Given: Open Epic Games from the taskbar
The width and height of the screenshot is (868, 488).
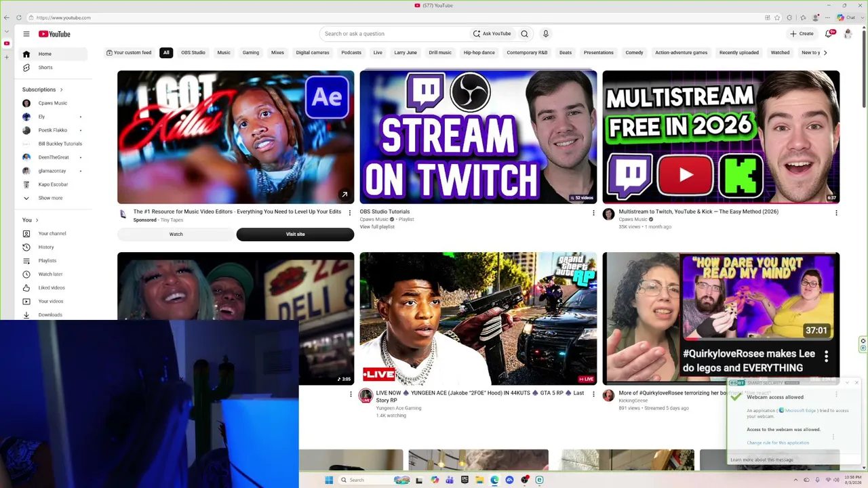Looking at the screenshot, I should click(x=465, y=480).
